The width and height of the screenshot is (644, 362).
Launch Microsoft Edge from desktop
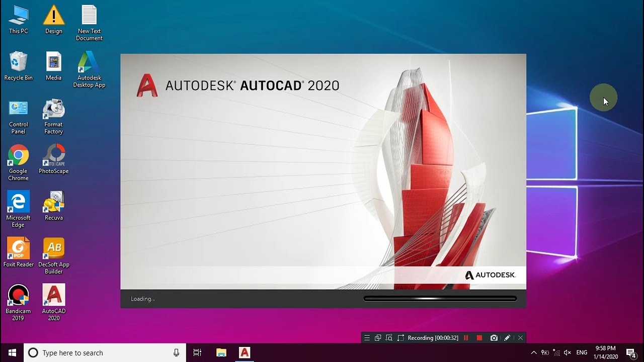(x=19, y=210)
